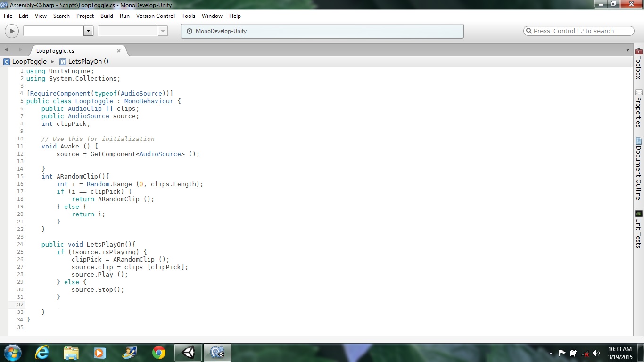The image size is (644, 362).
Task: Expand the Properties side panel
Action: 639,108
